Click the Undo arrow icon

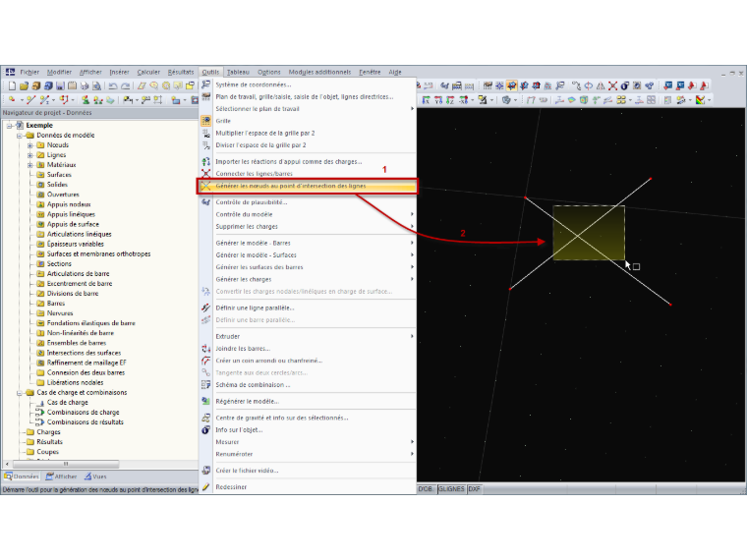coord(113,86)
